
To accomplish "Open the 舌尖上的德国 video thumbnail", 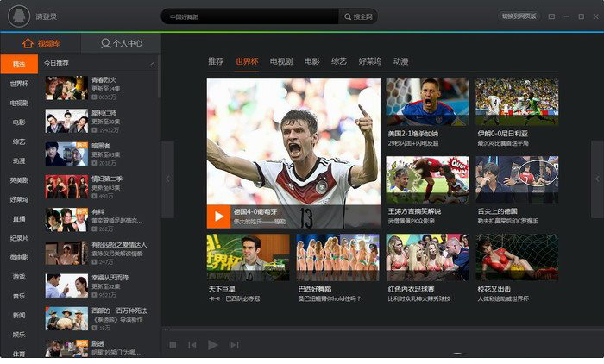I will coord(517,179).
